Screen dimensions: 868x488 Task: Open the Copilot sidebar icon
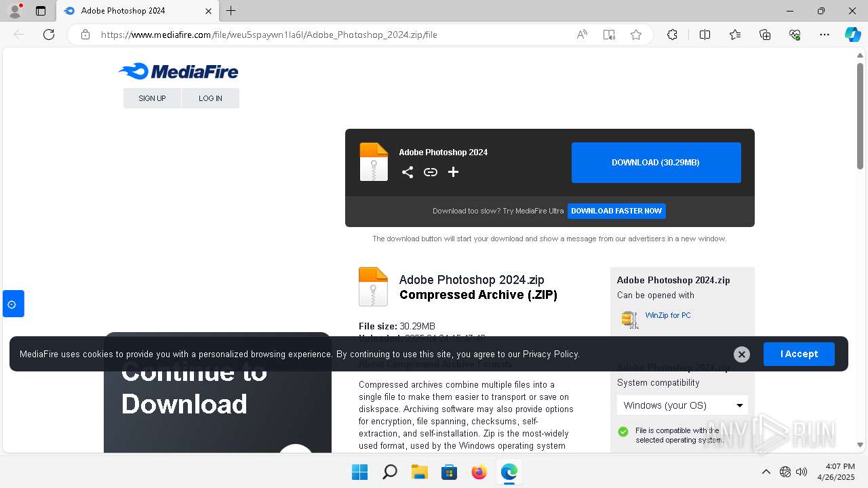pyautogui.click(x=852, y=35)
